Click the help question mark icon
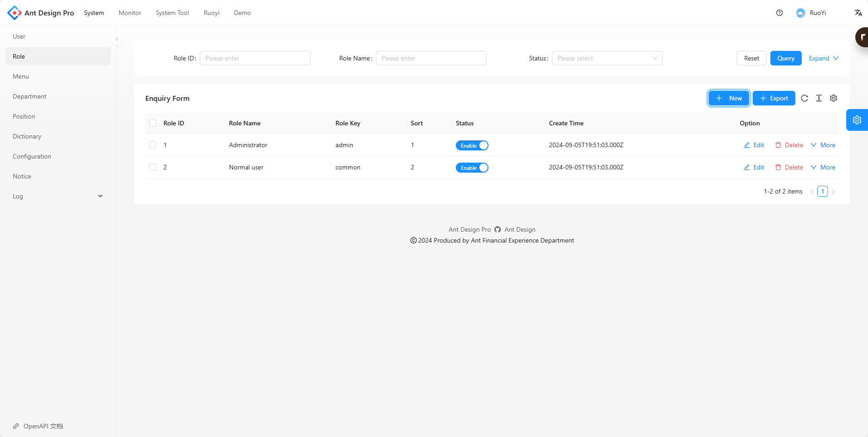The height and width of the screenshot is (437, 868). [779, 13]
